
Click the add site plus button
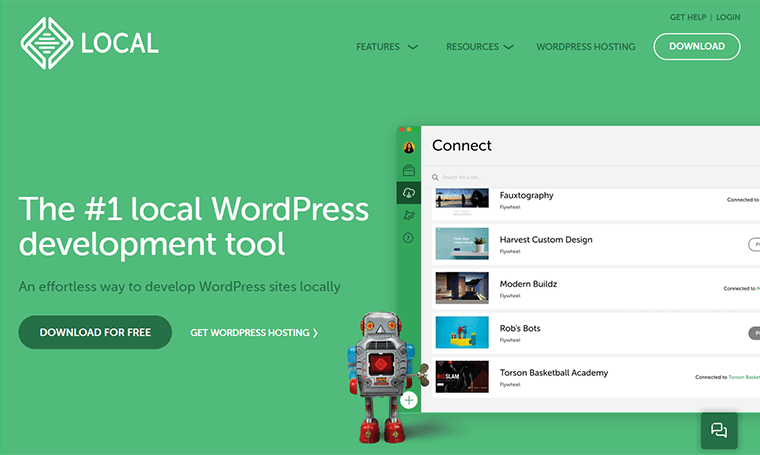[409, 400]
